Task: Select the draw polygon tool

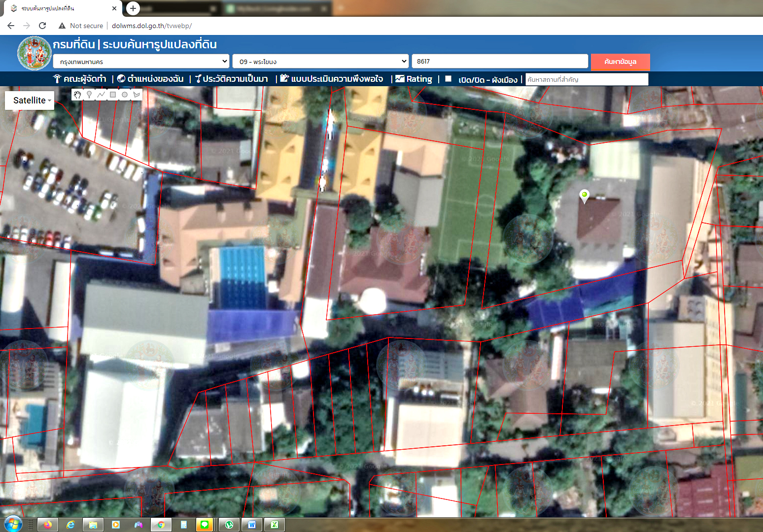Action: coord(137,95)
